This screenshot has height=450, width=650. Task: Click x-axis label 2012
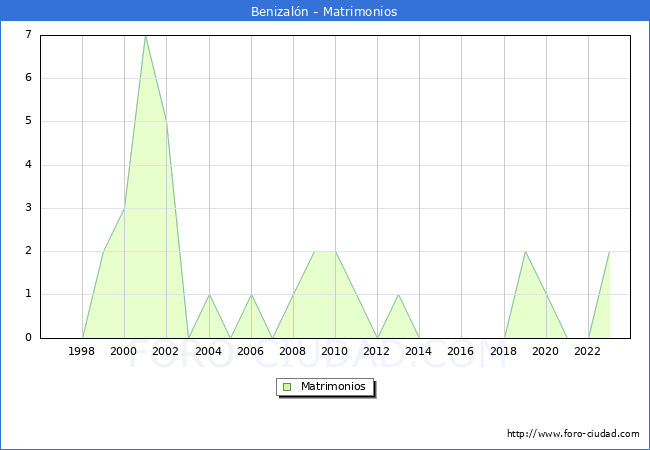[376, 351]
